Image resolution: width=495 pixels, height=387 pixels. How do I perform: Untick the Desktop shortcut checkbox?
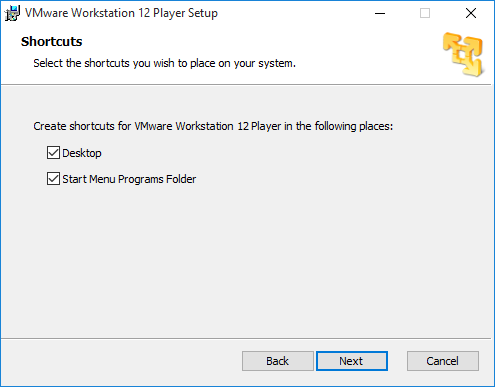click(x=53, y=153)
